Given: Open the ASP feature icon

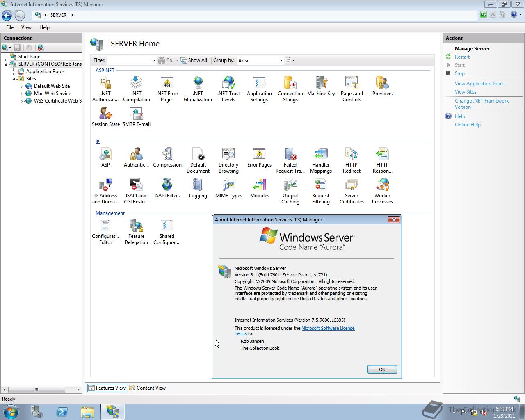Looking at the screenshot, I should pyautogui.click(x=105, y=157).
